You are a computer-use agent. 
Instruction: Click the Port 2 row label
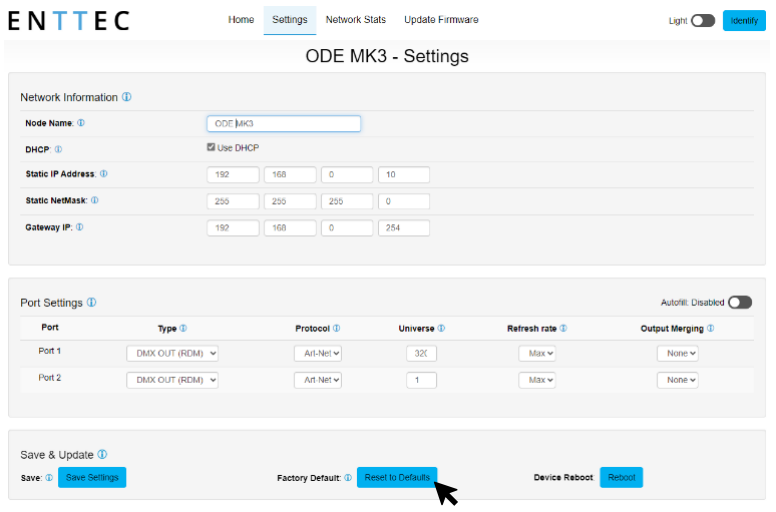point(49,377)
